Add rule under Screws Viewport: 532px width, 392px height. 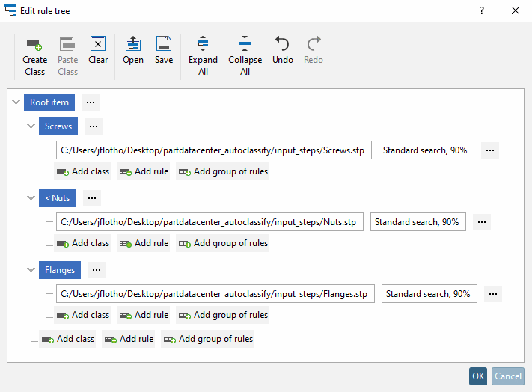point(144,171)
